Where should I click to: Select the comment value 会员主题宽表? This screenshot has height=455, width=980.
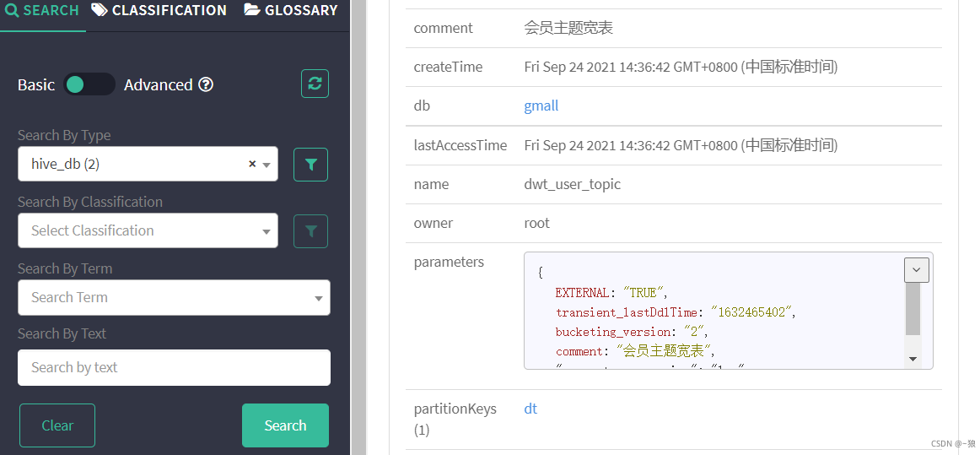tap(568, 28)
